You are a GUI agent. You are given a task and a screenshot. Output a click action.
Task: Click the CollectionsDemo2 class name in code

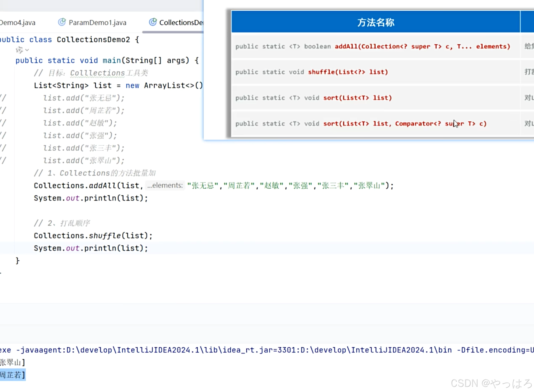[93, 40]
